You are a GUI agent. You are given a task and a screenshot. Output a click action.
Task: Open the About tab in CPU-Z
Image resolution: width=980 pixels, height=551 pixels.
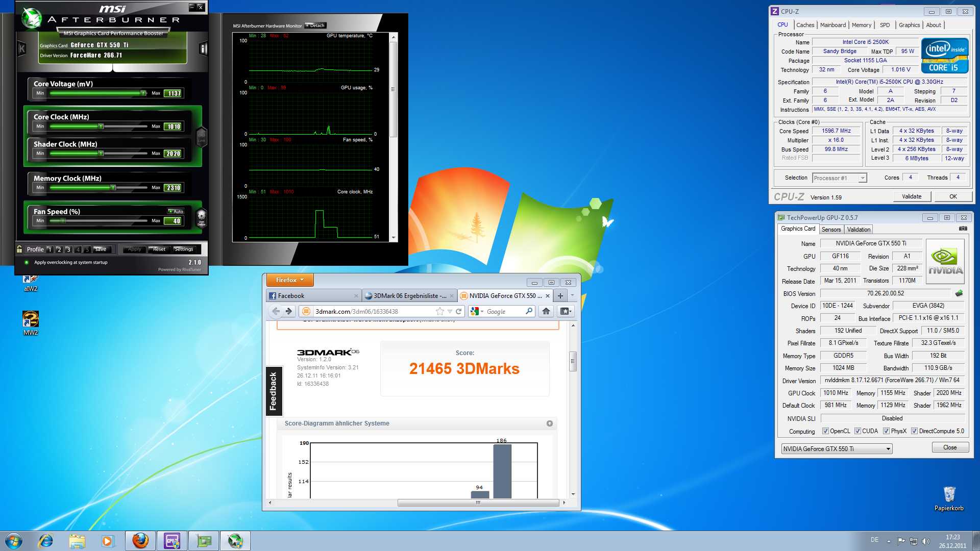934,25
